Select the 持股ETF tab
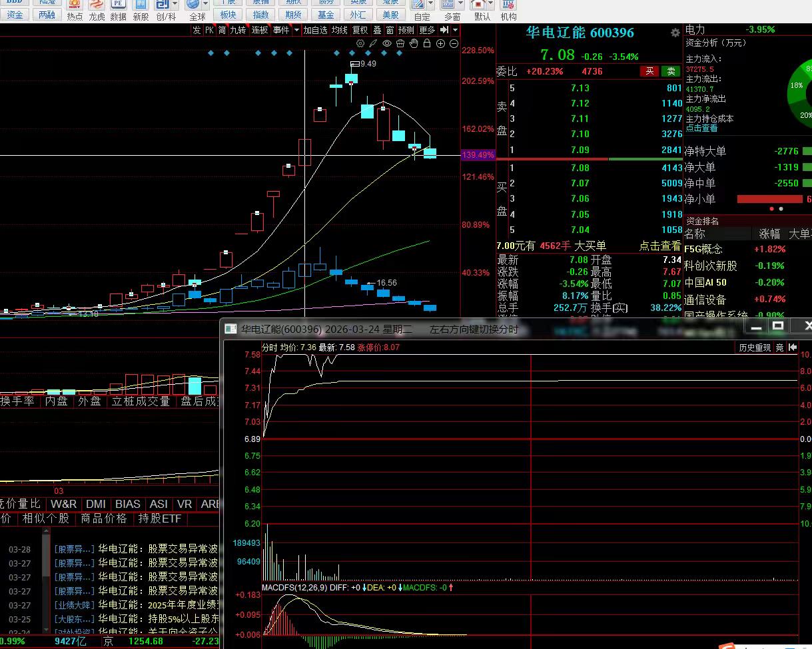 (159, 519)
